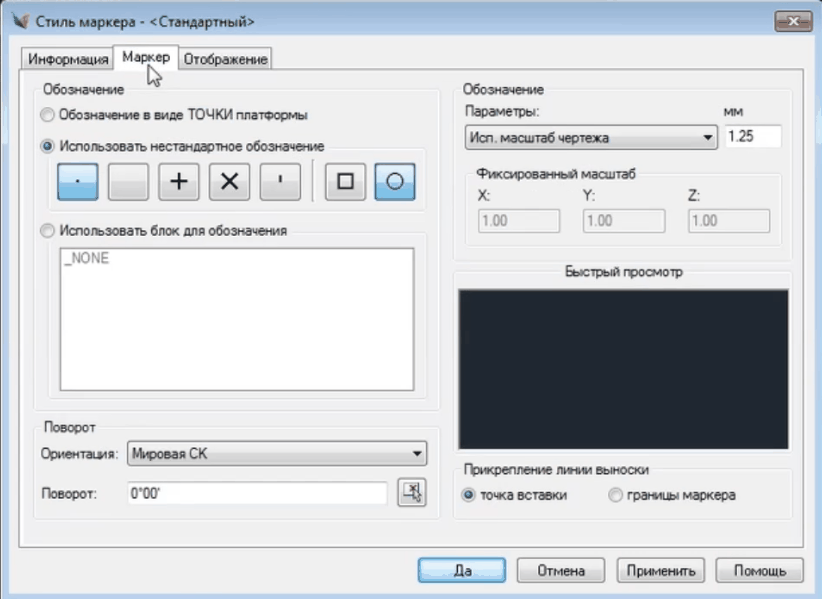
Task: Toggle the circle frame around marker
Action: point(395,182)
